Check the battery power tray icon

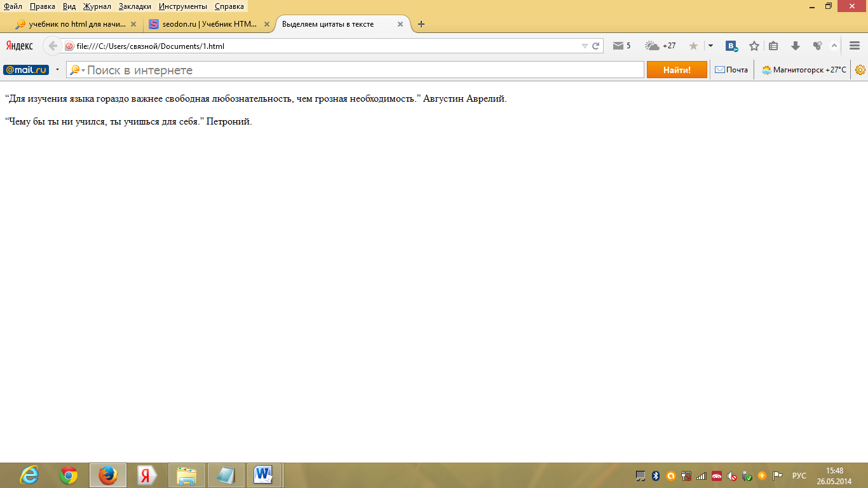point(686,476)
